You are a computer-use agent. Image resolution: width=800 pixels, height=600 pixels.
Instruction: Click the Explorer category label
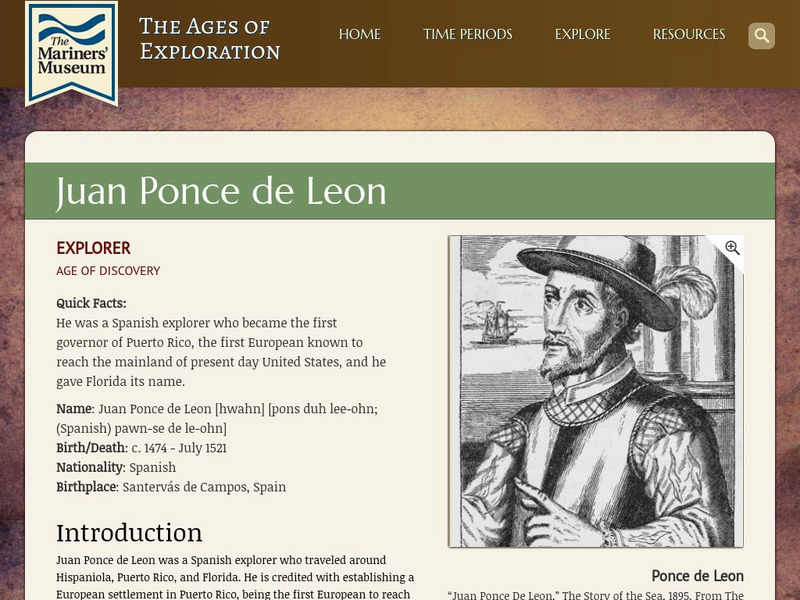93,248
